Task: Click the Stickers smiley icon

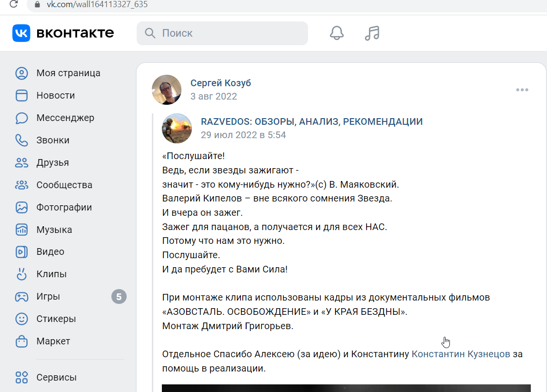Action: pos(21,319)
